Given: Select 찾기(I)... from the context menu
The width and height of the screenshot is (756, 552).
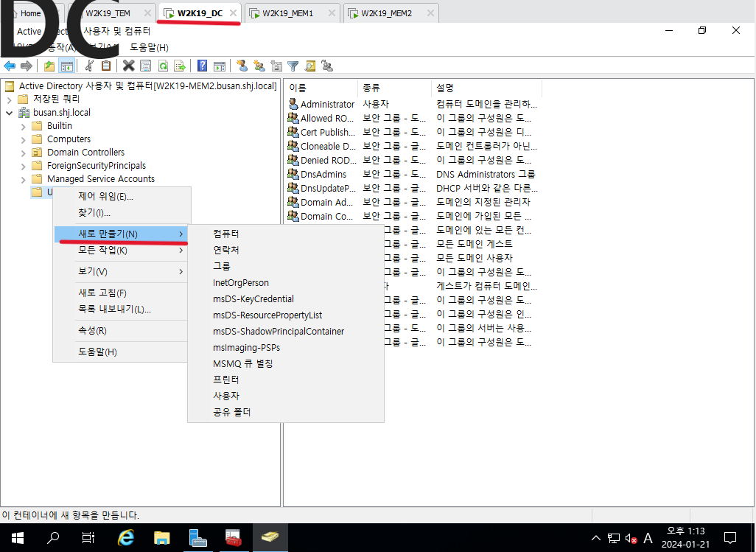Looking at the screenshot, I should click(x=121, y=212).
